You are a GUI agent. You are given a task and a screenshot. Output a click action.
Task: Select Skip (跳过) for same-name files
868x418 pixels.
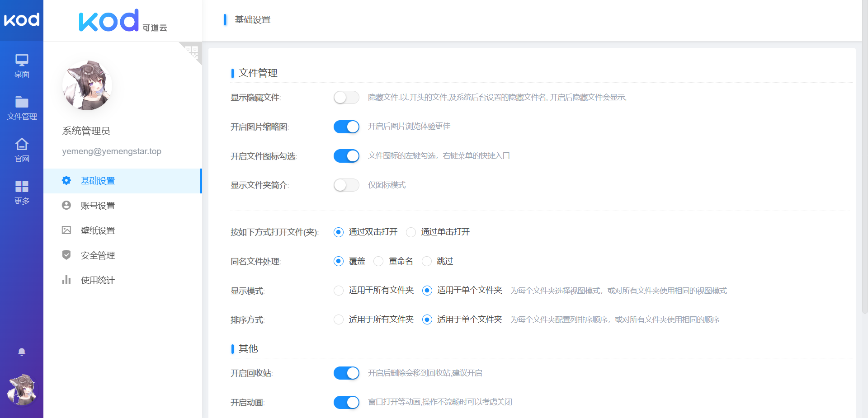coord(426,262)
